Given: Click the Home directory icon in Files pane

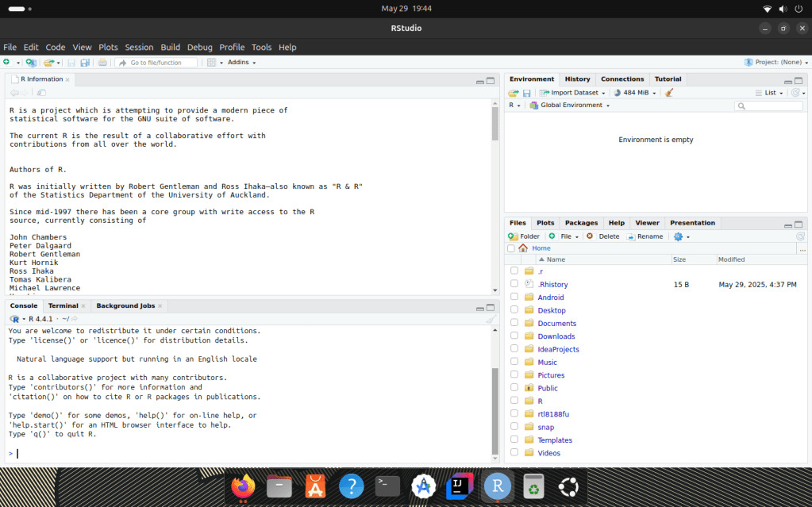Looking at the screenshot, I should [x=523, y=248].
